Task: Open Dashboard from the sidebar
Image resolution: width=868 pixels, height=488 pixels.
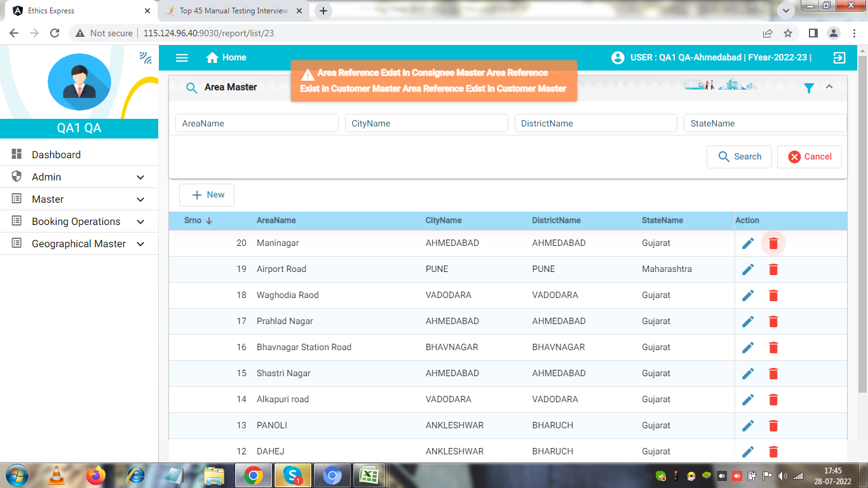Action: 56,155
